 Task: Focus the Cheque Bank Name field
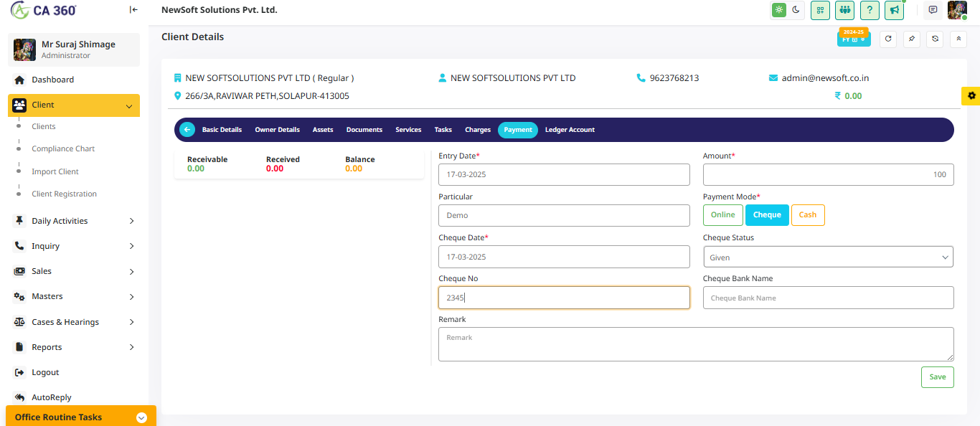pos(829,298)
